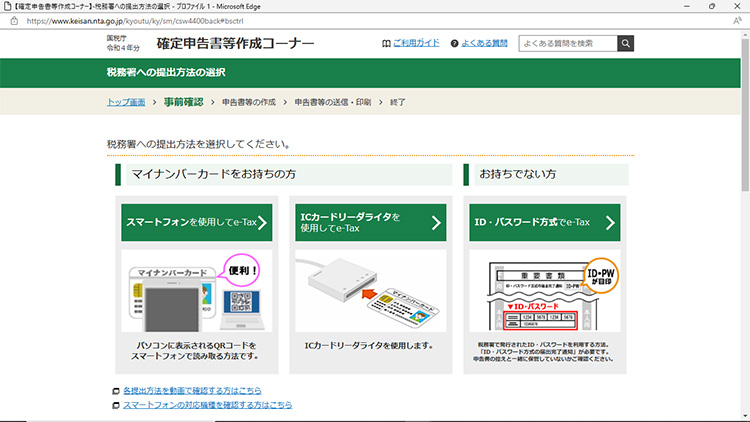The height and width of the screenshot is (422, 750).
Task: Click the smartphone QR code illustration
Action: coord(195,296)
